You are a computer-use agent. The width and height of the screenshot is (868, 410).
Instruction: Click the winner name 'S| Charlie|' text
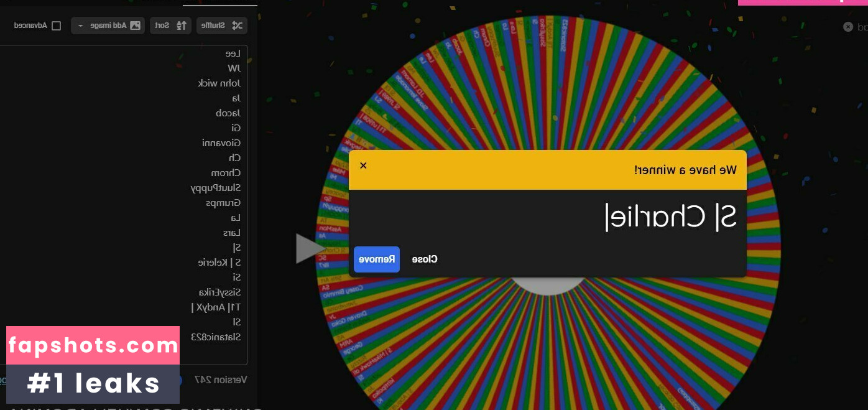coord(671,217)
